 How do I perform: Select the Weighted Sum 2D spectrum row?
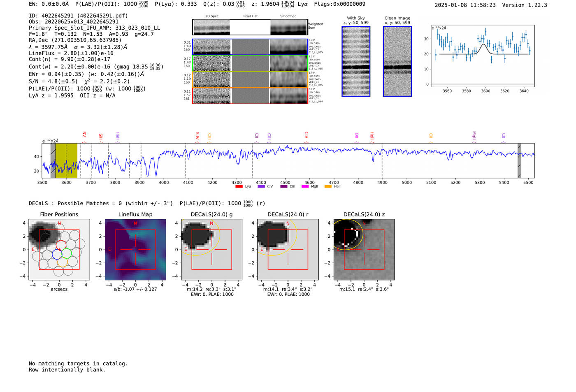click(250, 27)
